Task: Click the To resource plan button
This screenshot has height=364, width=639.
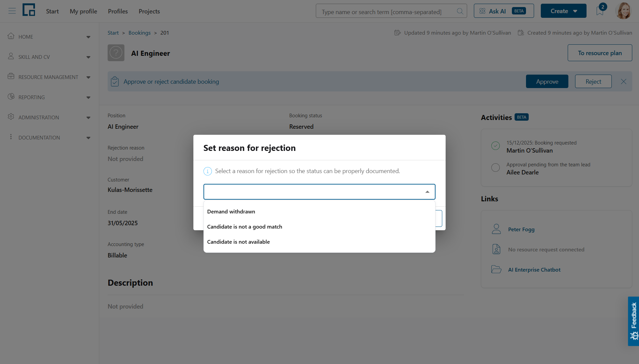Action: tap(600, 53)
